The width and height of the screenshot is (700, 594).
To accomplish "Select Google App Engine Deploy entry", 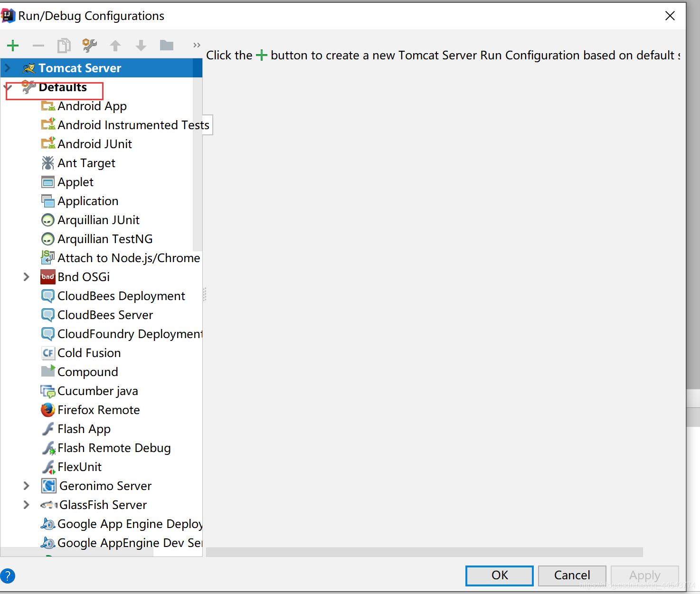I will tap(130, 524).
